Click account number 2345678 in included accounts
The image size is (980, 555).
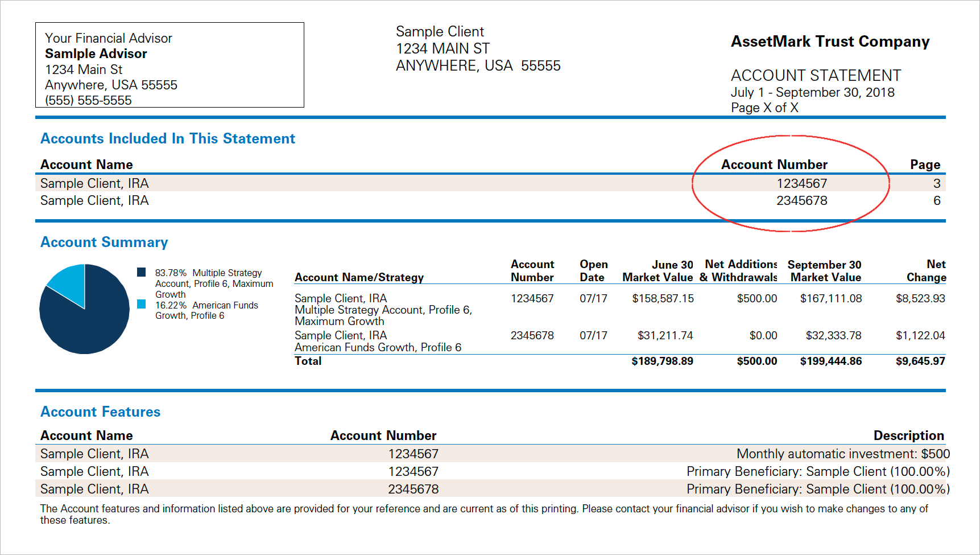tap(802, 200)
